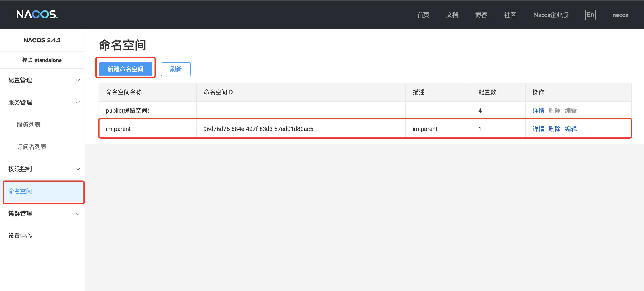Click the 操作 column header
The width and height of the screenshot is (644, 291).
pos(578,92)
